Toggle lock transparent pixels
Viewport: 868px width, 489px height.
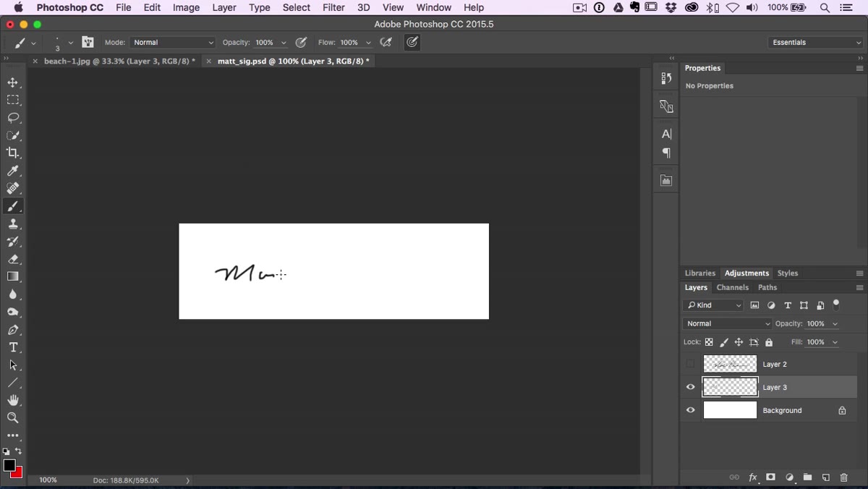[709, 342]
